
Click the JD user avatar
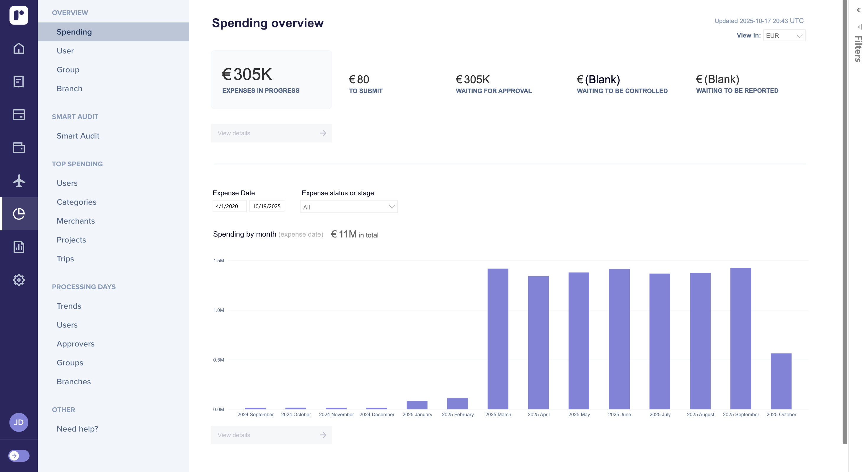pos(19,422)
